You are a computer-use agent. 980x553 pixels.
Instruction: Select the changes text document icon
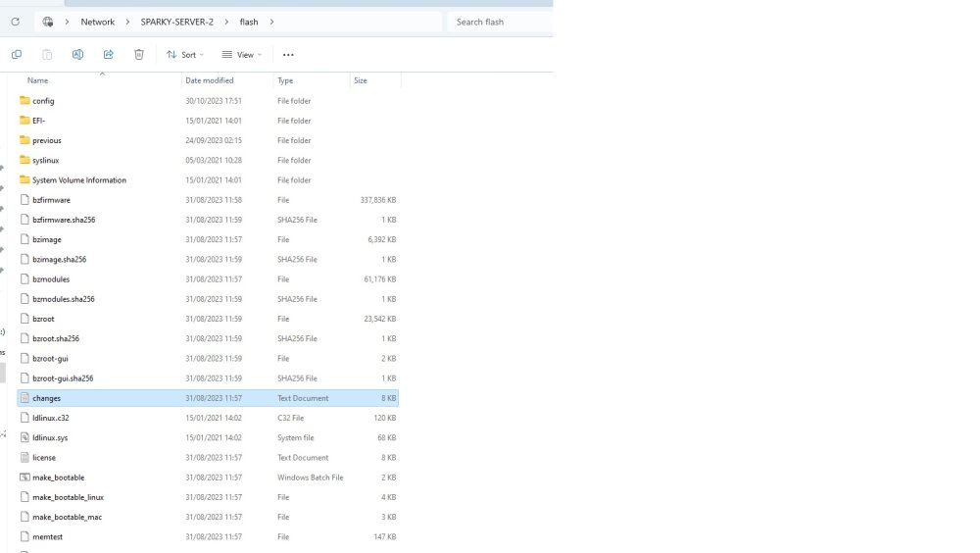click(24, 398)
